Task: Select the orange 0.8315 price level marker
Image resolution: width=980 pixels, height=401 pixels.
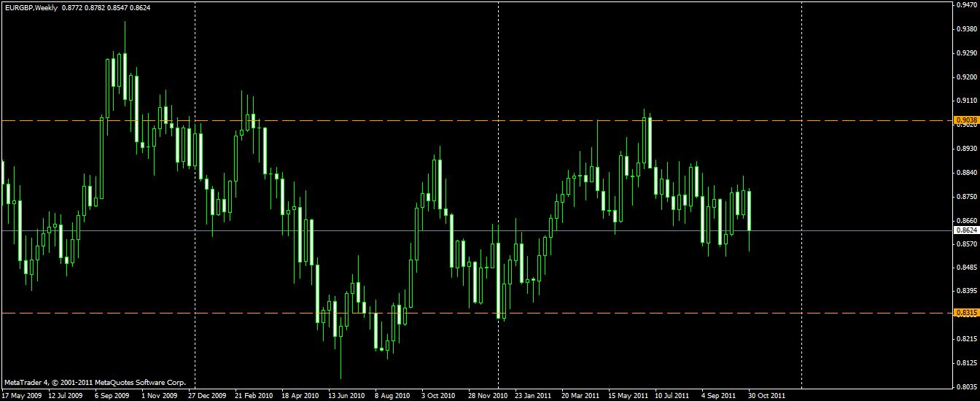Action: click(x=965, y=313)
